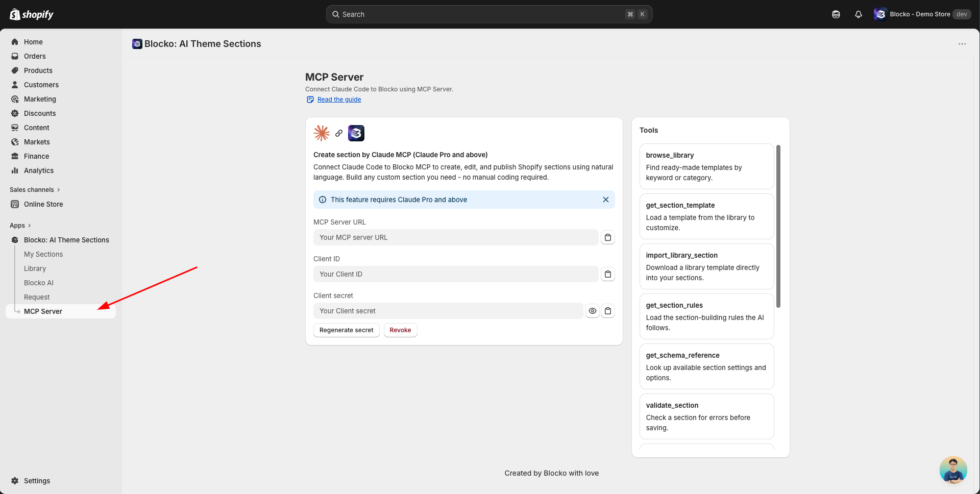Screen dimensions: 980x494
Task: Select MCP Server in the sidebar
Action: pyautogui.click(x=61, y=311)
